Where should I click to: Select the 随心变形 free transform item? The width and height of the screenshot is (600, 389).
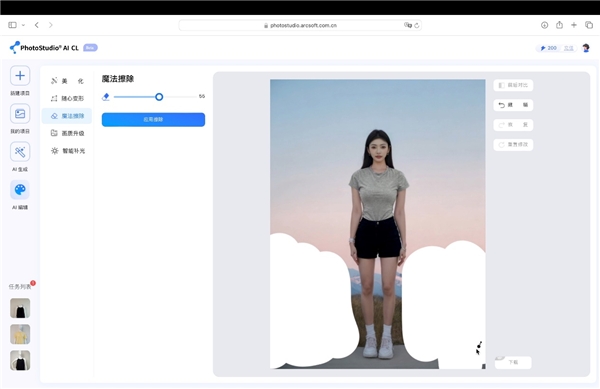click(x=67, y=98)
